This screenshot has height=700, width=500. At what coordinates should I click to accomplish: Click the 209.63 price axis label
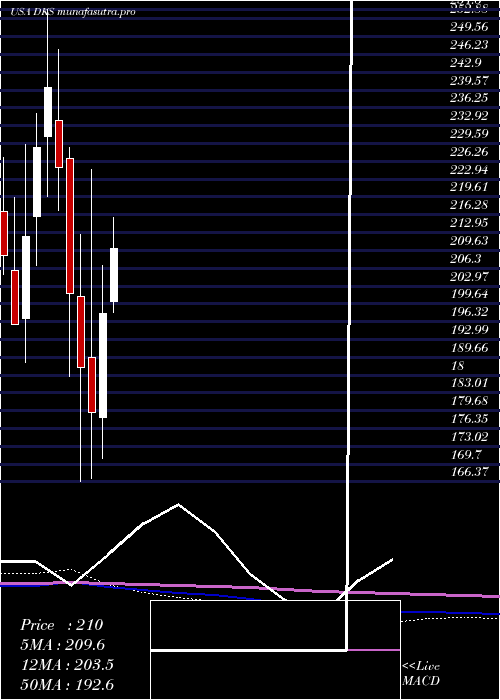click(469, 242)
